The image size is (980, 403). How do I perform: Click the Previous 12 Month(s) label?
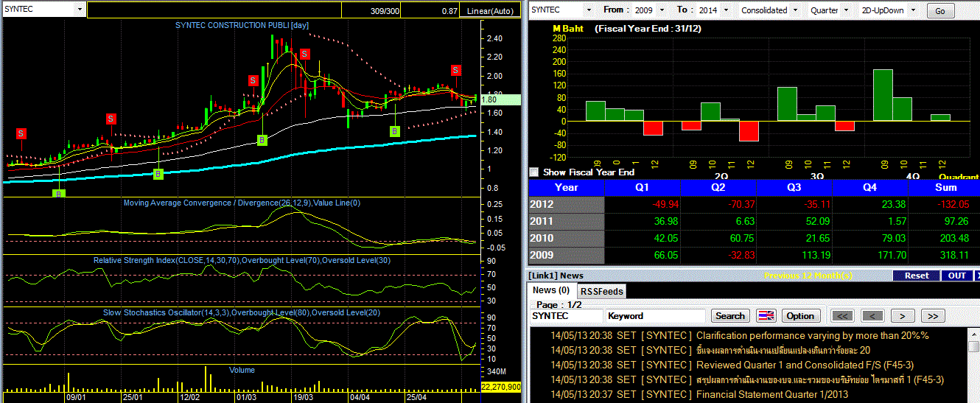808,276
